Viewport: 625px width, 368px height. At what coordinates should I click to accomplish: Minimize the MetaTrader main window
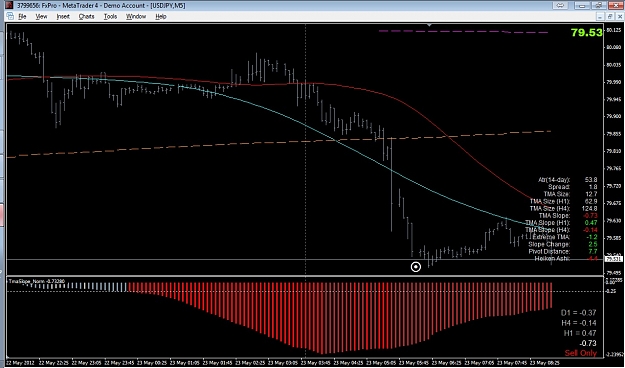point(583,6)
